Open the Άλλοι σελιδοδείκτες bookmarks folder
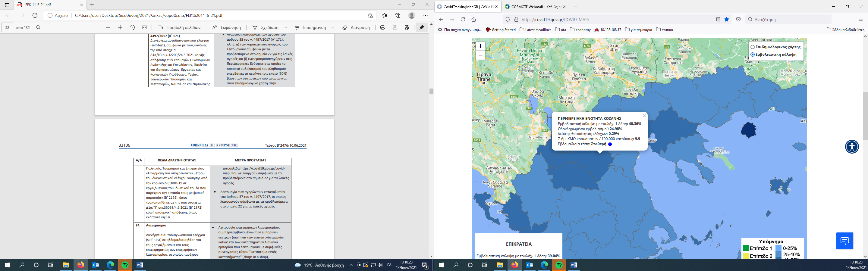Image resolution: width=868 pixels, height=271 pixels. pos(846,30)
